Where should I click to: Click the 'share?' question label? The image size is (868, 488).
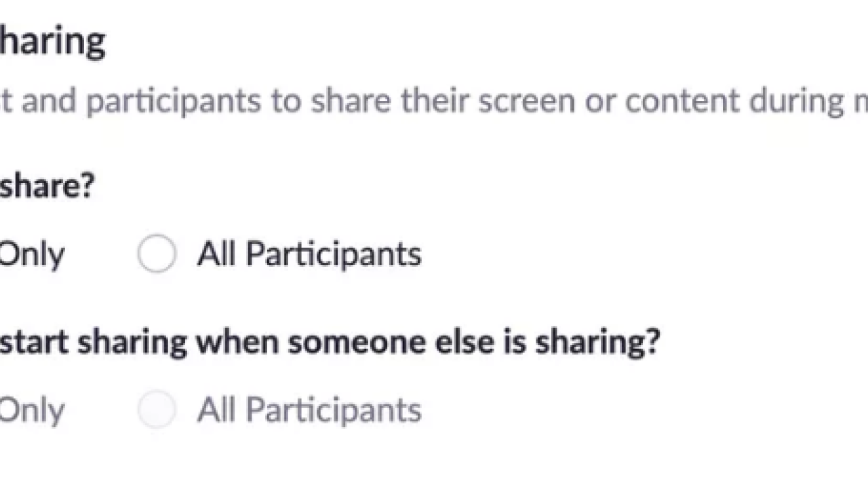(46, 186)
